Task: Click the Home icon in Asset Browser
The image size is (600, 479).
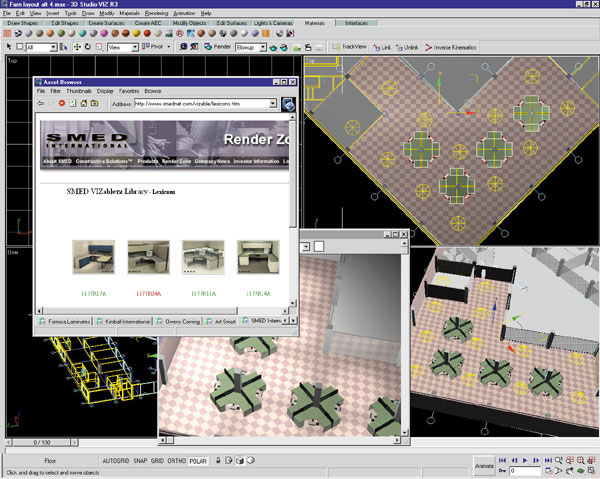Action: [x=83, y=103]
